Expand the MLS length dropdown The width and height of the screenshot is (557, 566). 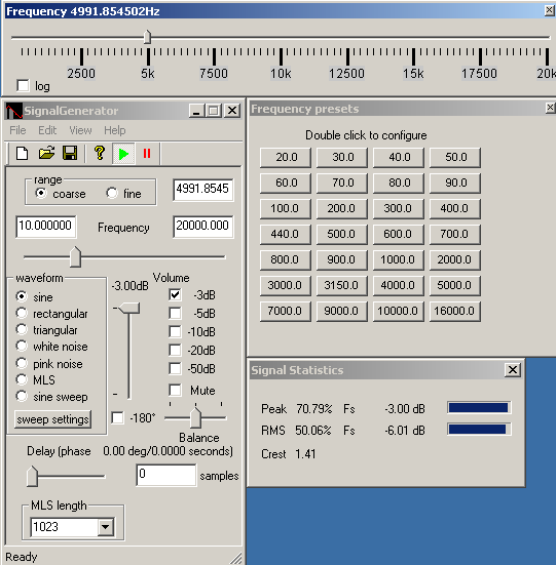(106, 527)
